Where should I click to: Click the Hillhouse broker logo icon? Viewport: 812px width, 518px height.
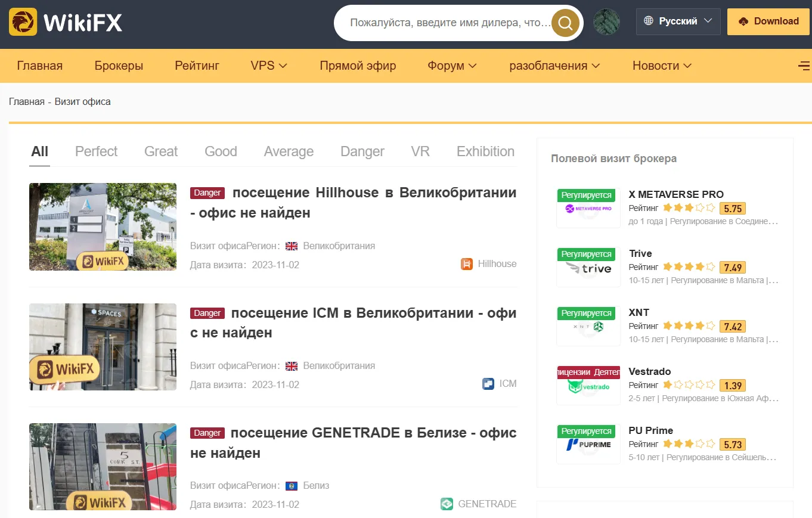click(467, 263)
